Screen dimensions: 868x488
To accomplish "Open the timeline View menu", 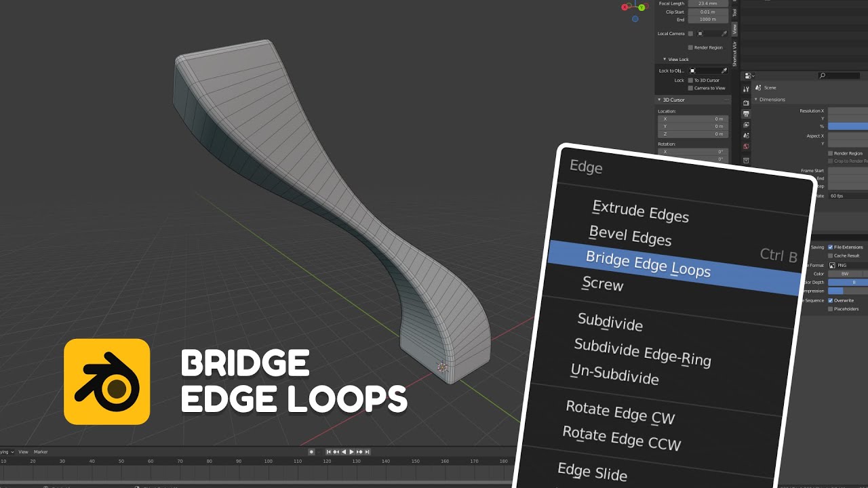I will coord(23,452).
